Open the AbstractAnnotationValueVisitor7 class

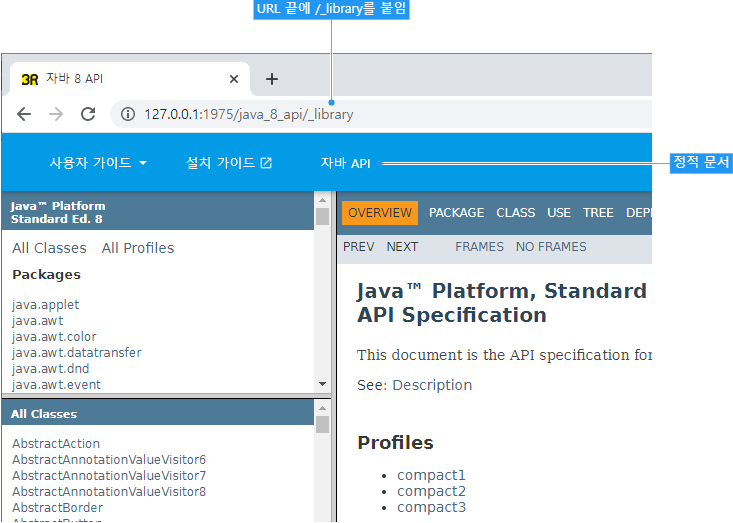(109, 476)
